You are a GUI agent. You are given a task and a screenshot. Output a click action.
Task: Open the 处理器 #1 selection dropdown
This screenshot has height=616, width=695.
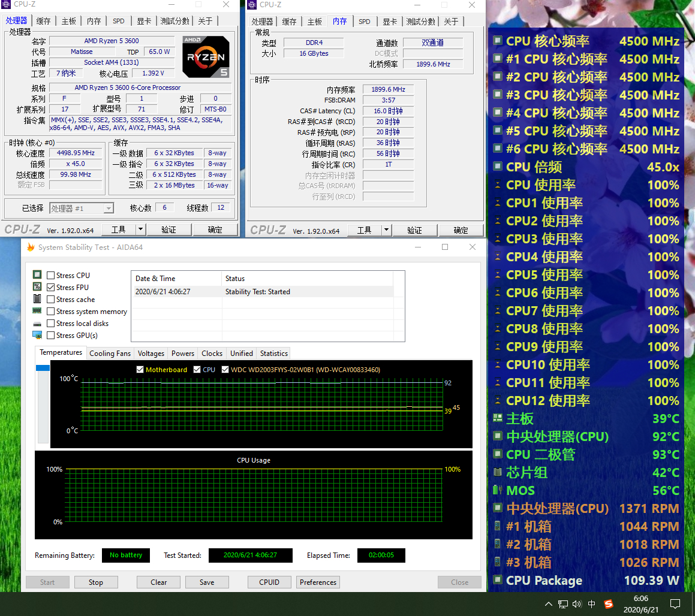(82, 208)
